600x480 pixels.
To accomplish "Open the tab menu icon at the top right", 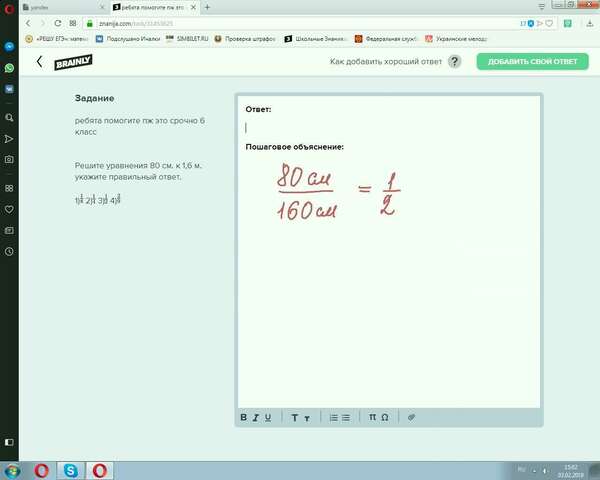I will tap(541, 7).
